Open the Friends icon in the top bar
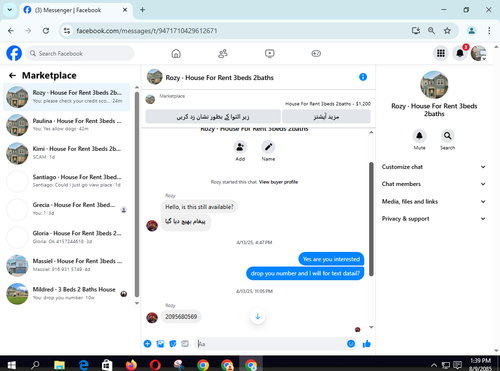The width and height of the screenshot is (500, 371). [223, 53]
